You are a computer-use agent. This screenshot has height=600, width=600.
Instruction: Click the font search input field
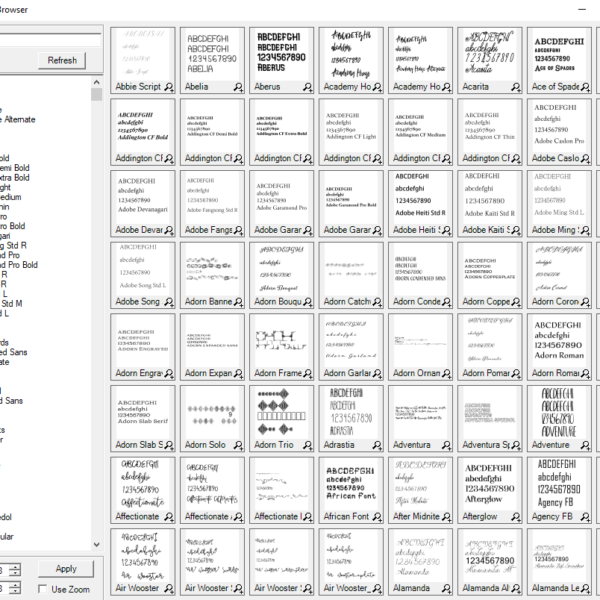click(x=50, y=40)
